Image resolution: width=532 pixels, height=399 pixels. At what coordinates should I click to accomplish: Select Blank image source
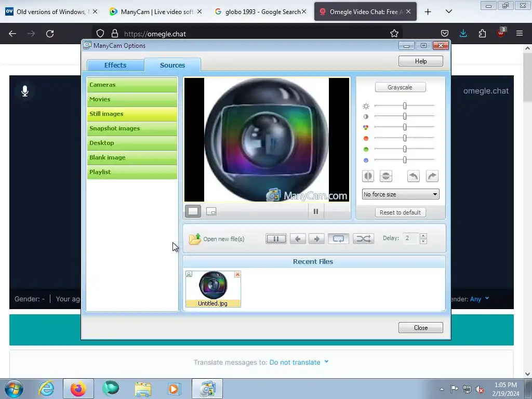pos(132,158)
